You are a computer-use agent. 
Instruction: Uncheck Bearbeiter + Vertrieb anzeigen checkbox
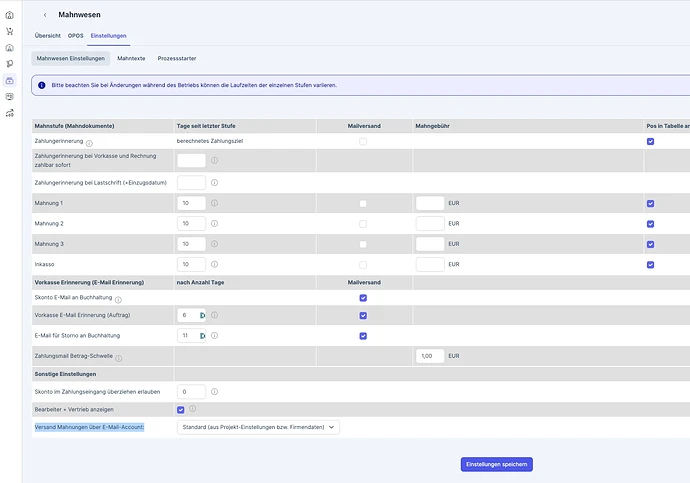[181, 410]
